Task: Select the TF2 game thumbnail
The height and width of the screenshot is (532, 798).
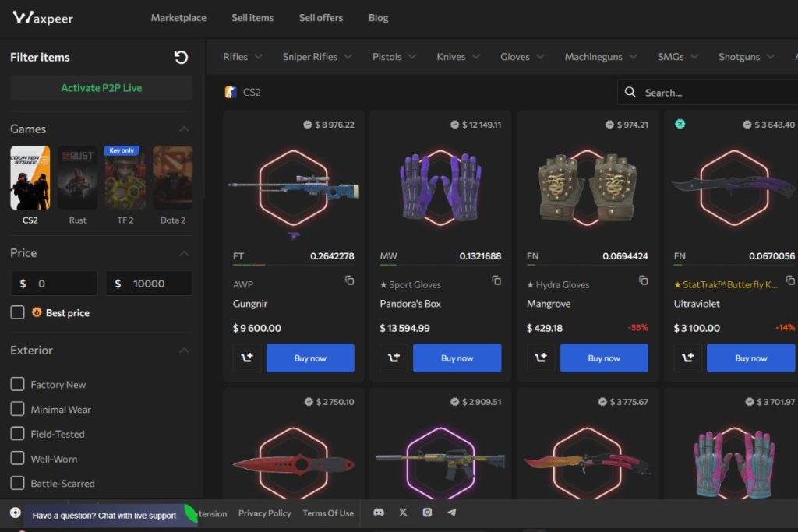Action: point(125,178)
